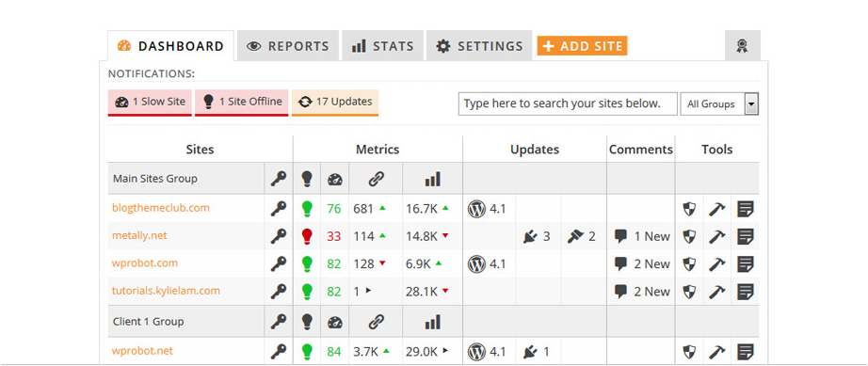Click security shield tool for metally.net
This screenshot has height=366, width=868.
point(689,236)
